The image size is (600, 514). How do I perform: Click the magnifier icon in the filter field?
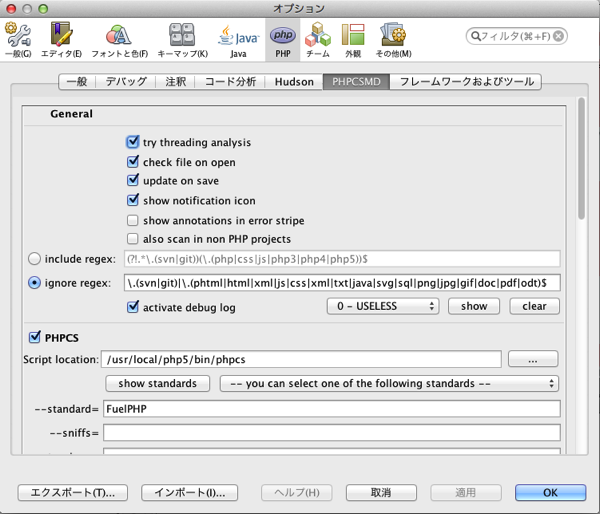pos(475,36)
